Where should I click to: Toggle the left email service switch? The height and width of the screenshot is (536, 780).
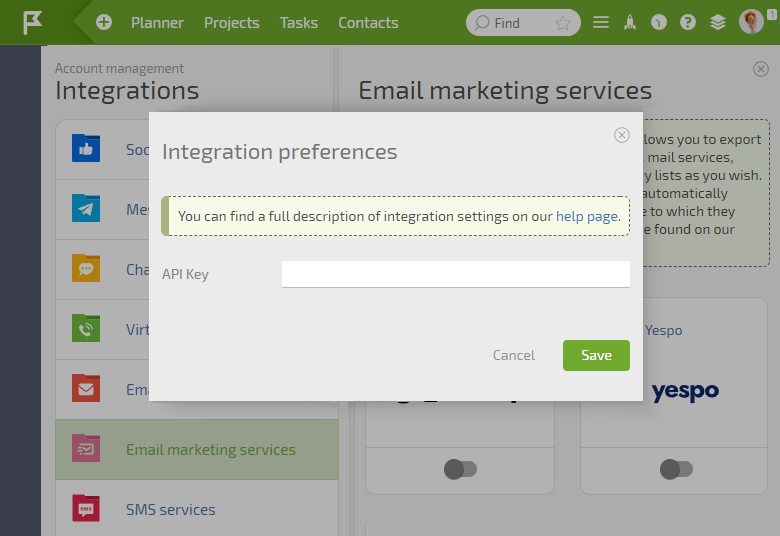click(x=460, y=469)
